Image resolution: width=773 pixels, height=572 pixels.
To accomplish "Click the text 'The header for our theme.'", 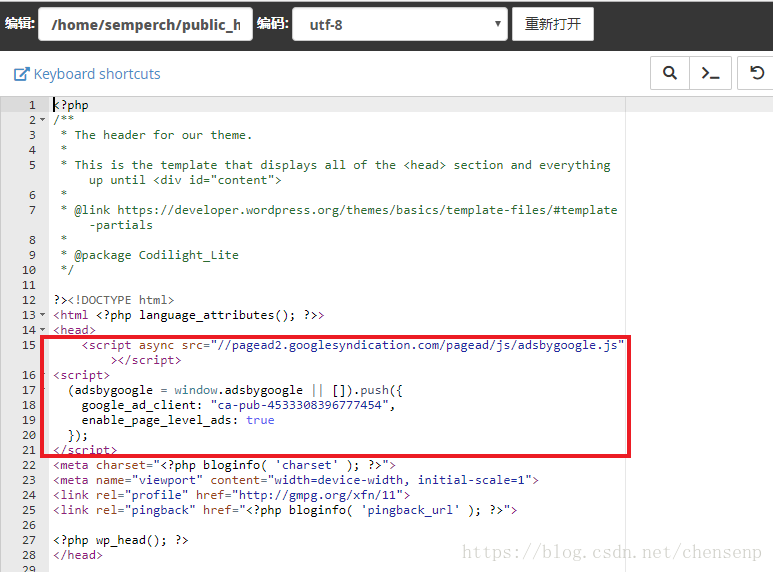I will click(163, 135).
